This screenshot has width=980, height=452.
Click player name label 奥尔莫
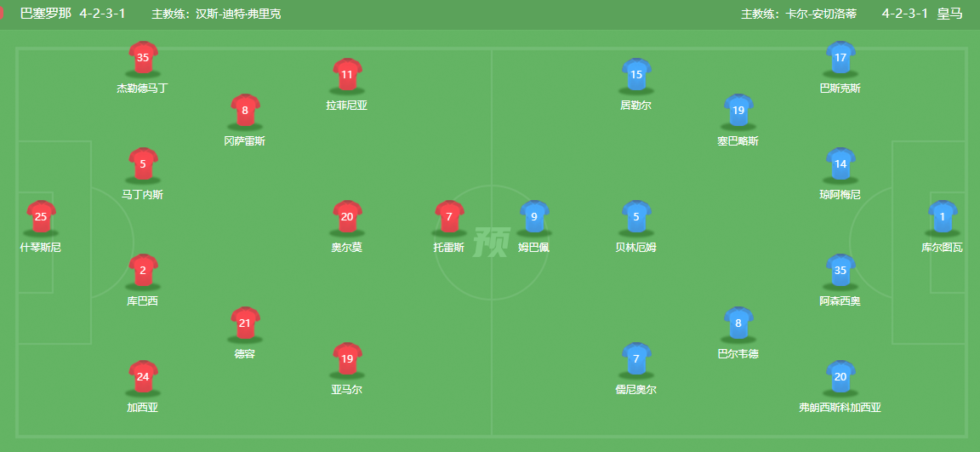point(347,247)
